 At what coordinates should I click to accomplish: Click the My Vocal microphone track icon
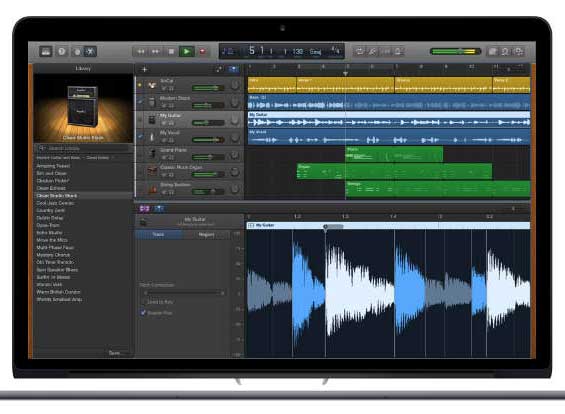152,137
